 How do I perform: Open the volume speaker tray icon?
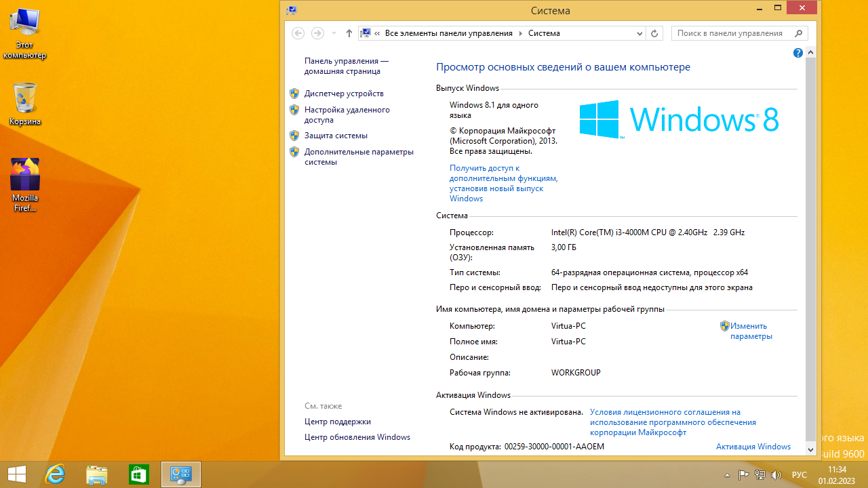click(776, 474)
